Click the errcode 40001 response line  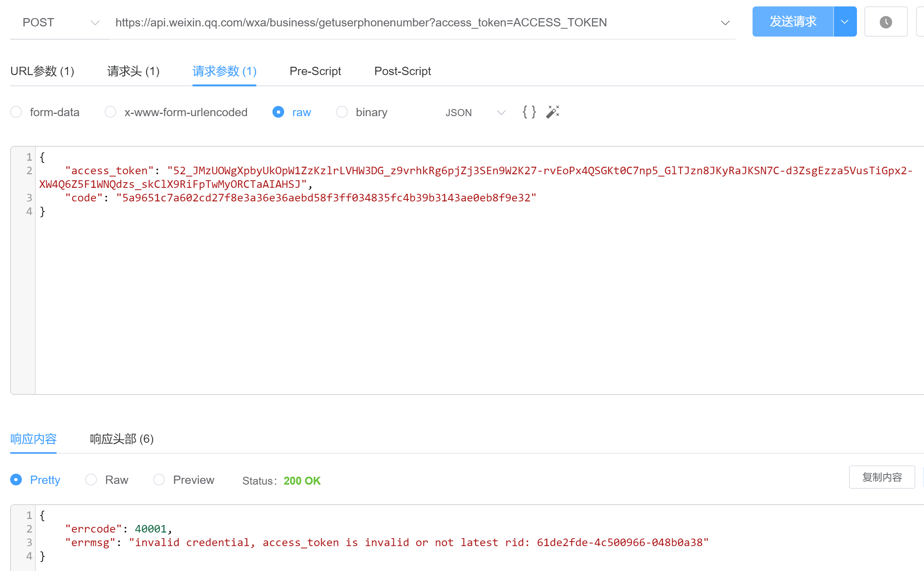pyautogui.click(x=118, y=529)
